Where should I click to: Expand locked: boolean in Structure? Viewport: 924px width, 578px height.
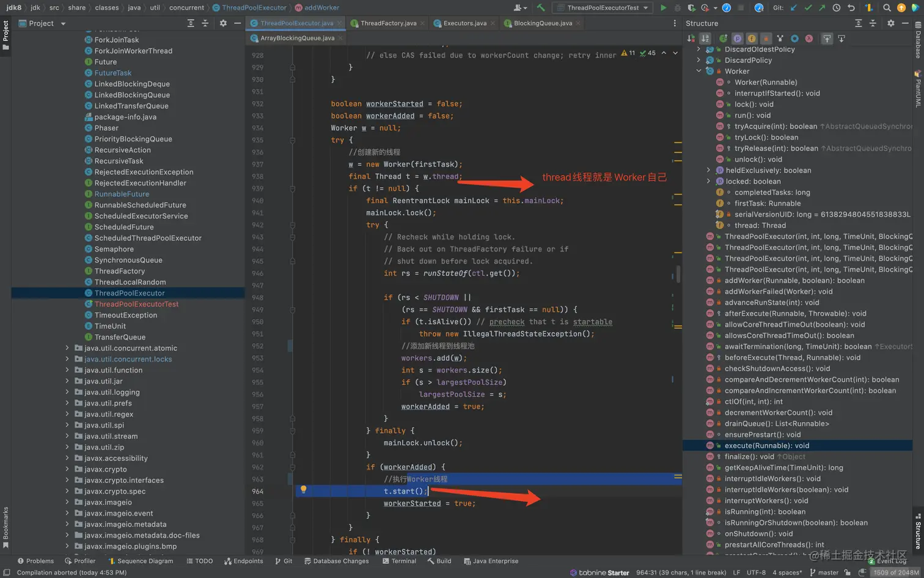click(x=708, y=181)
